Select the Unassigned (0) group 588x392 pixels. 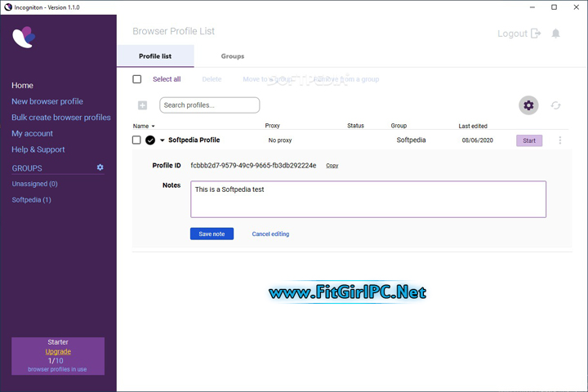pos(34,184)
